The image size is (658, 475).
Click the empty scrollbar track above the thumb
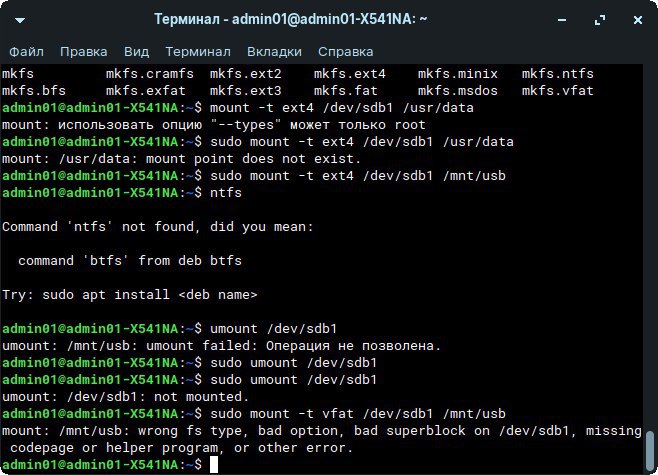pos(651,250)
